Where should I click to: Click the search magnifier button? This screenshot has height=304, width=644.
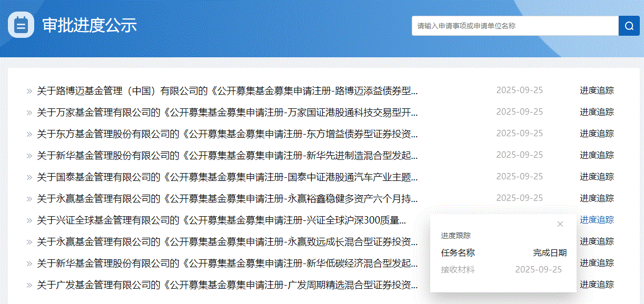point(629,26)
